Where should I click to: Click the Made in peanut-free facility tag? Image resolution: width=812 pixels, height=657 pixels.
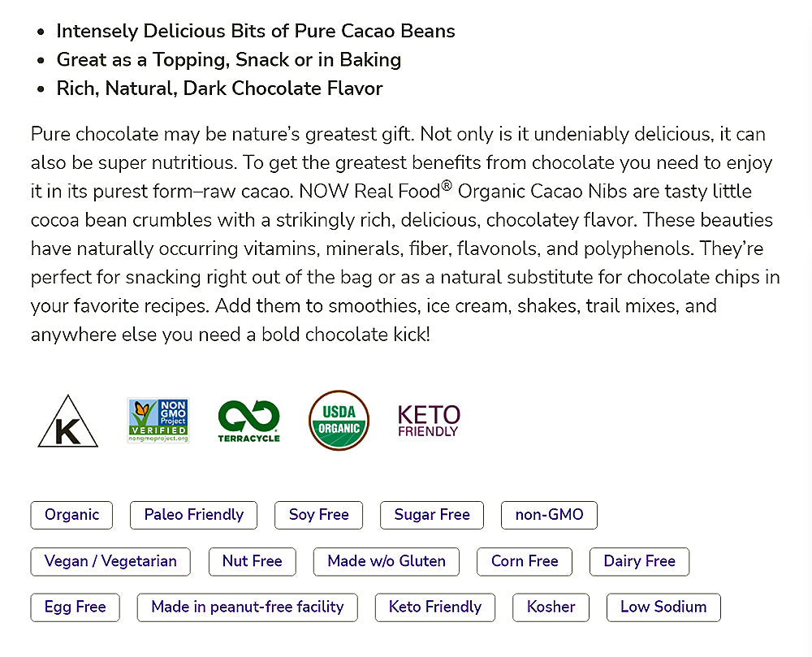[248, 607]
